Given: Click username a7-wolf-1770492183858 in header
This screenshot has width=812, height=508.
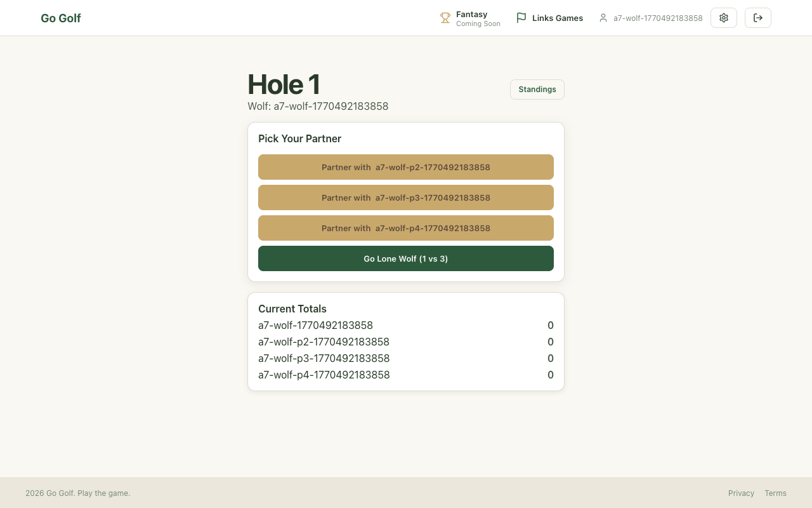Looking at the screenshot, I should [x=658, y=18].
